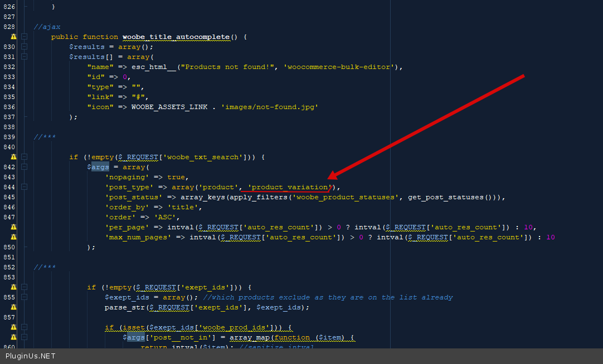This screenshot has width=603, height=364.
Task: Collapse fold at line 831 $results[] array
Action: (x=24, y=57)
